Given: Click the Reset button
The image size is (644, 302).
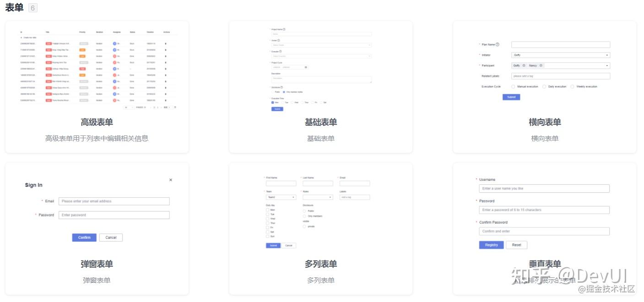Looking at the screenshot, I should pos(516,245).
